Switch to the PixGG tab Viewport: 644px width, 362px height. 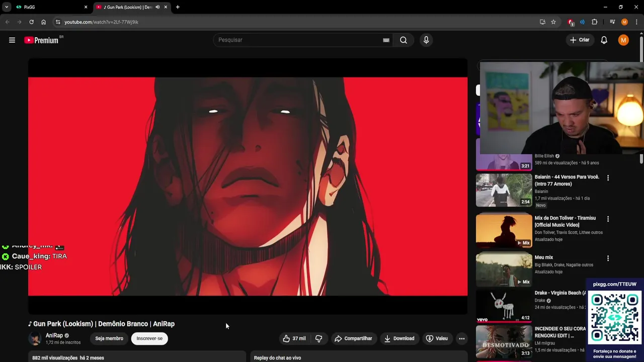click(51, 7)
